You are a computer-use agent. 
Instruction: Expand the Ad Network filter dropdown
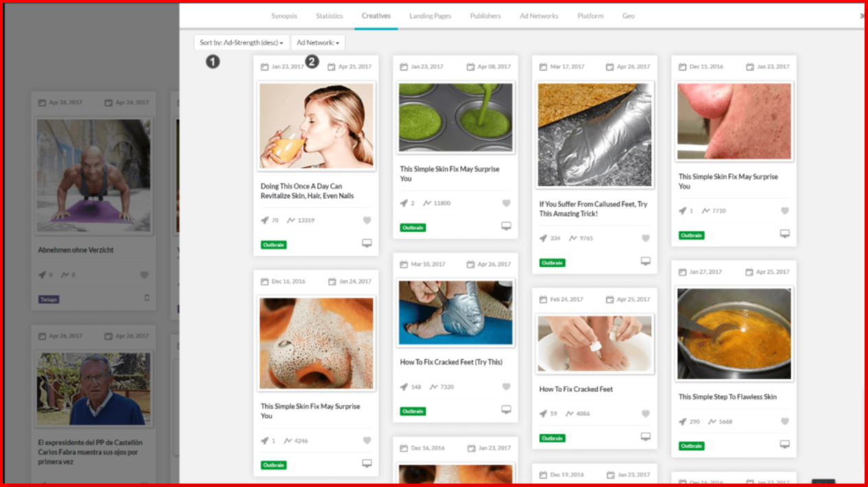[x=318, y=43]
